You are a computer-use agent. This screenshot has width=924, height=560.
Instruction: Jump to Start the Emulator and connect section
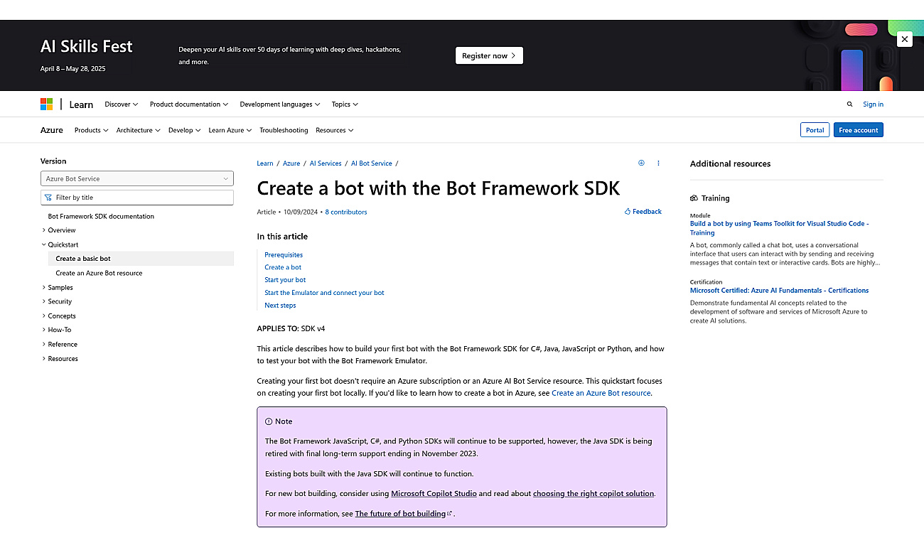324,293
